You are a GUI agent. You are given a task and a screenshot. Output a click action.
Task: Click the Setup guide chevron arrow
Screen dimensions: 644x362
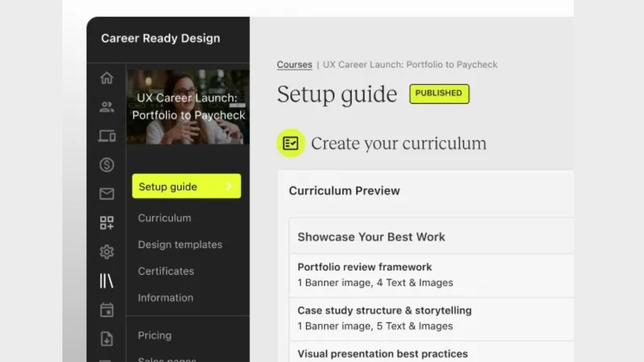(x=229, y=186)
